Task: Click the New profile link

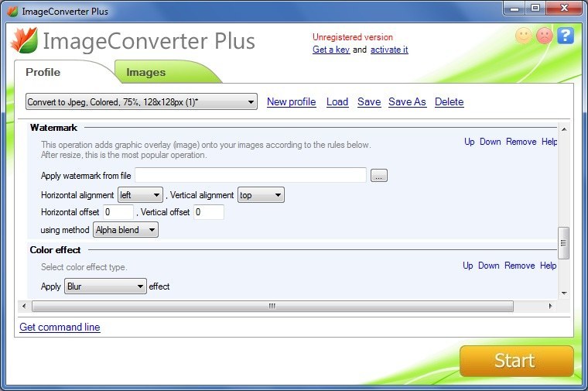Action: coord(292,101)
